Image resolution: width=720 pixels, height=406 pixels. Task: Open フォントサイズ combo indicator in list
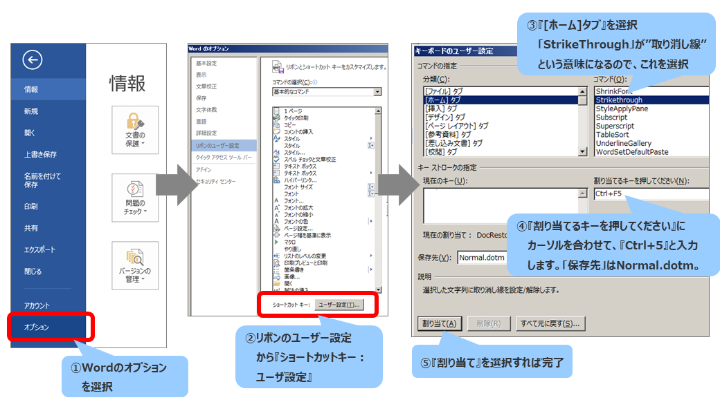[x=371, y=187]
